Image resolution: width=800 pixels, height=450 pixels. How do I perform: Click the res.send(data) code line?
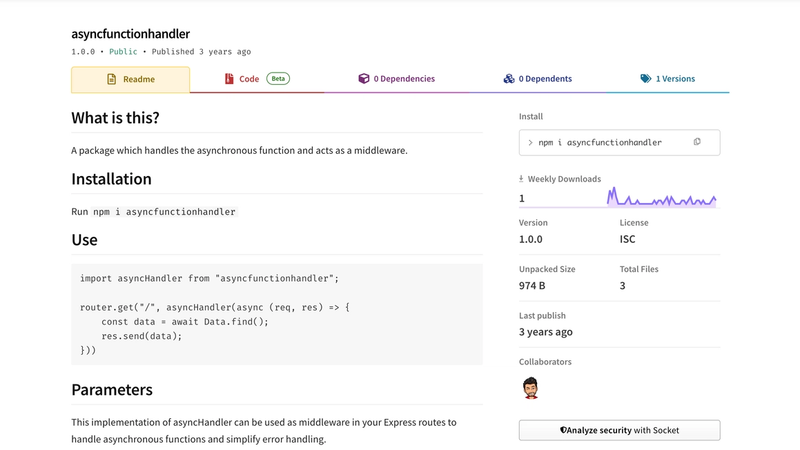(x=141, y=336)
